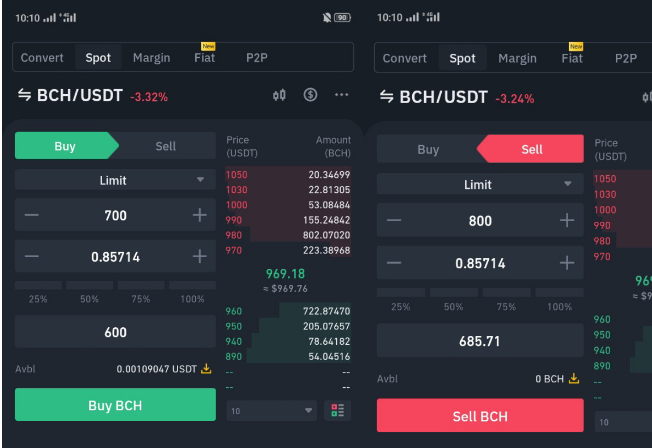This screenshot has width=652, height=448.
Task: Focus total field showing 600
Action: 115,332
